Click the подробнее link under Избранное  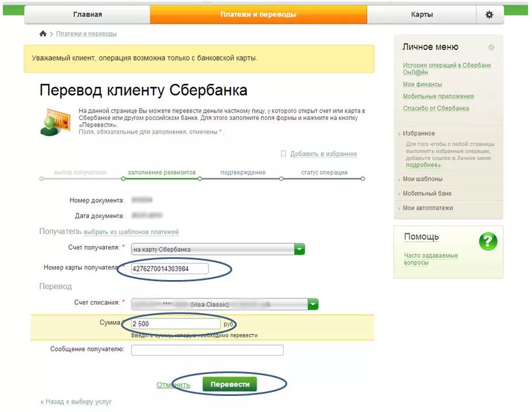pyautogui.click(x=424, y=165)
